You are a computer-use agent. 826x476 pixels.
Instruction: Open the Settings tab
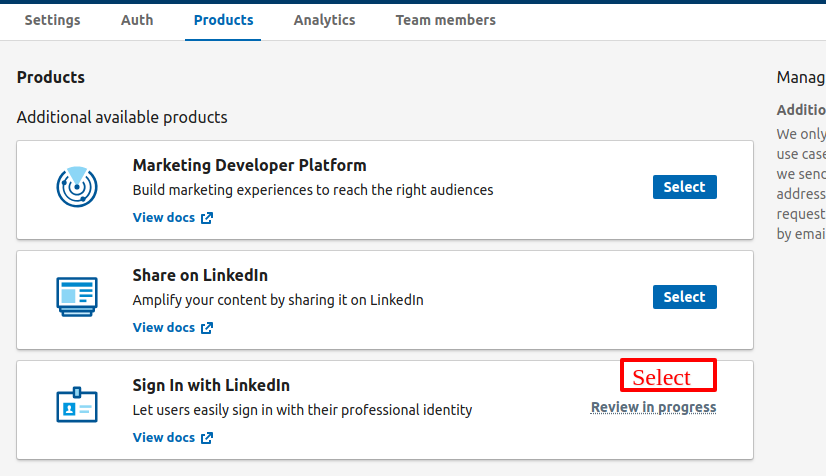tap(52, 20)
